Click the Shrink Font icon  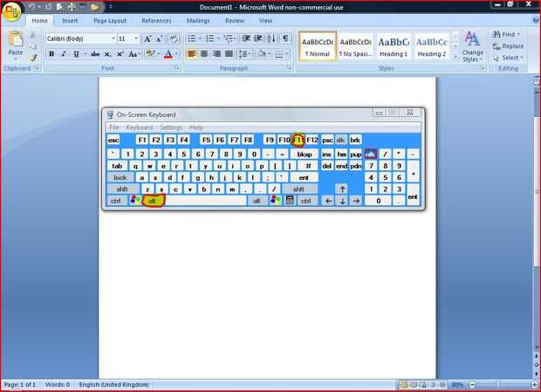click(160, 38)
